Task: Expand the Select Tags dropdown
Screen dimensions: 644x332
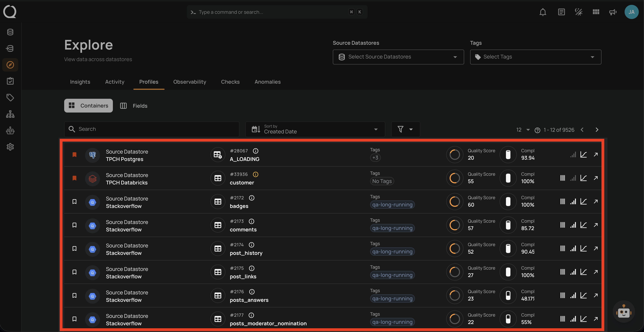Action: (x=535, y=57)
